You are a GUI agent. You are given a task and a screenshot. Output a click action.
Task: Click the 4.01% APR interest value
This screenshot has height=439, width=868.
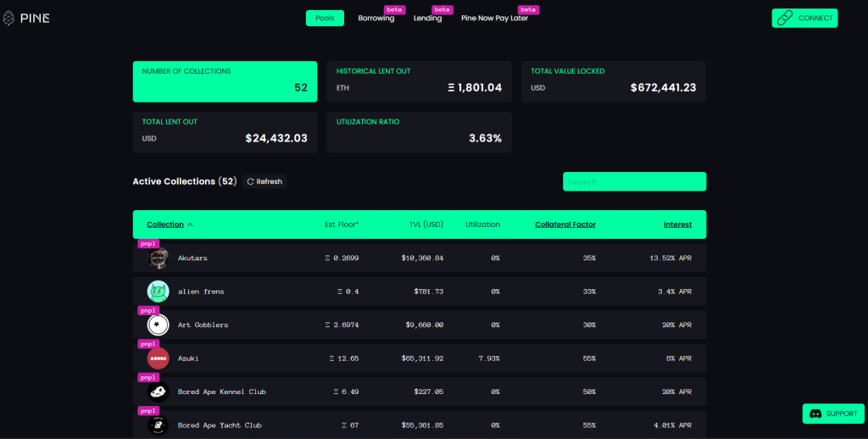tap(672, 425)
